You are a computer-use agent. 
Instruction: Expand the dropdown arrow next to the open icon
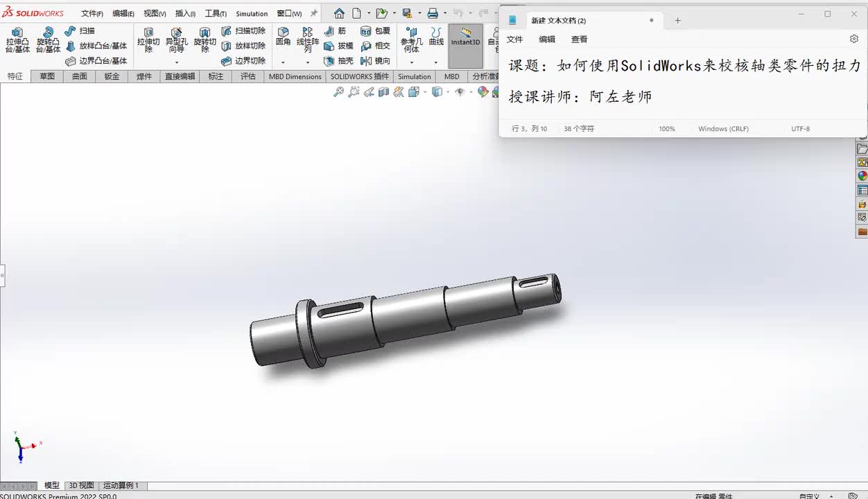(394, 13)
